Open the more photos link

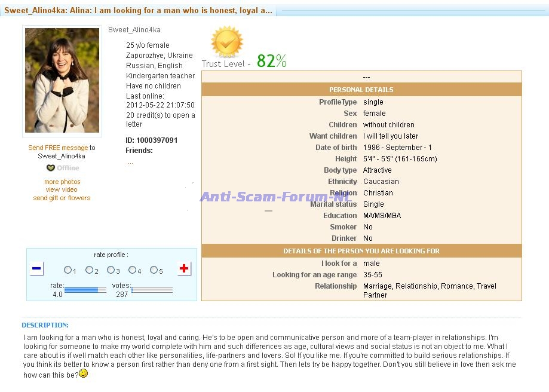pyautogui.click(x=62, y=182)
